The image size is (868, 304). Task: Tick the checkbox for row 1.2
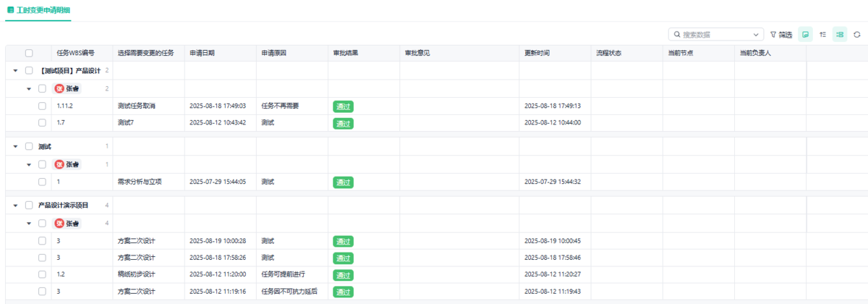(x=42, y=274)
